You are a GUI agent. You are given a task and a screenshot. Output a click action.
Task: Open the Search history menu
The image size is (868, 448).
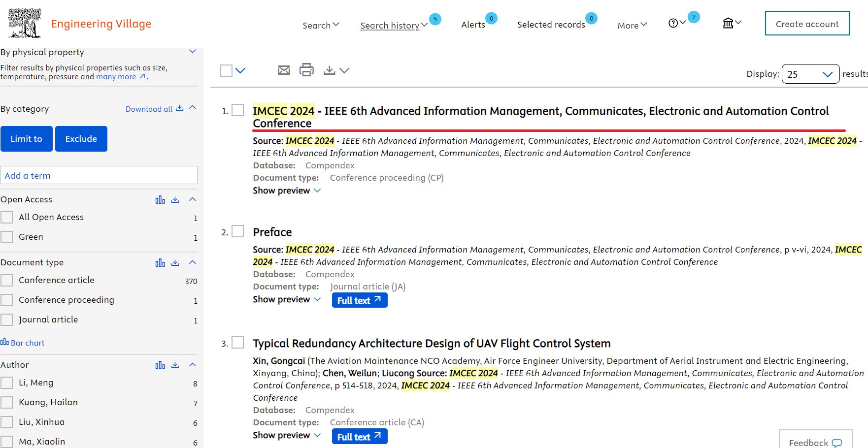point(393,26)
